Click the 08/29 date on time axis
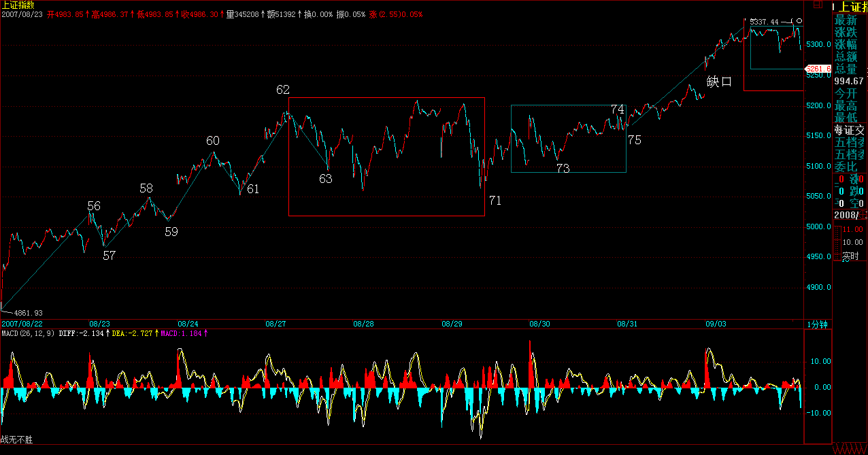Image resolution: width=868 pixels, height=455 pixels. (450, 324)
